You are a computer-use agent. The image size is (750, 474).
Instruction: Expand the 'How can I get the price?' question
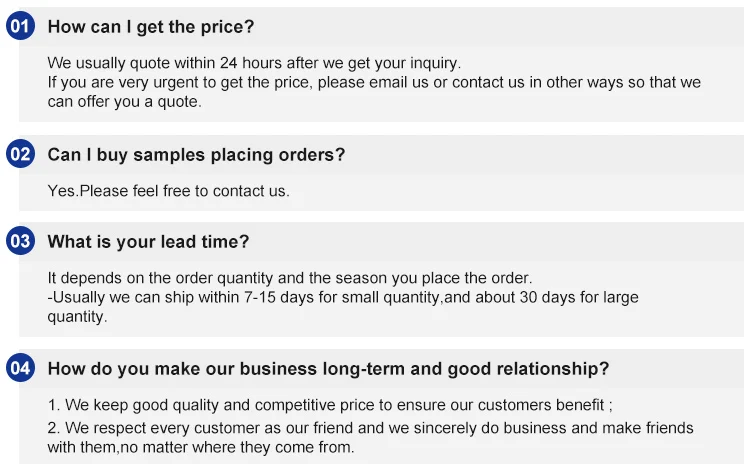coord(151,27)
